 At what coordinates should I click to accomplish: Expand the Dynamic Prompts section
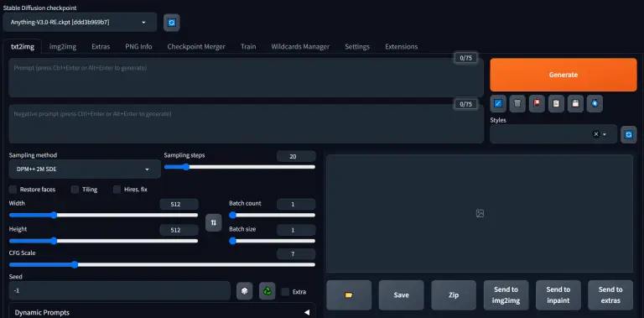tap(162, 312)
